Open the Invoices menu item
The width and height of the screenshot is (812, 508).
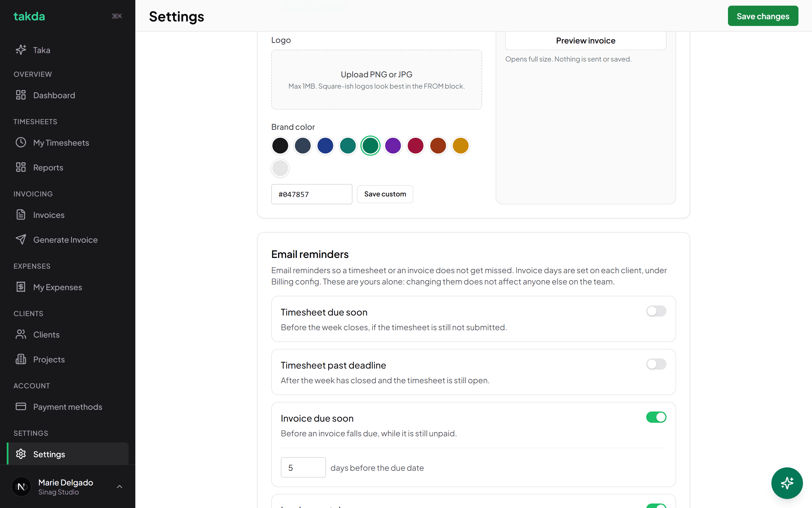click(x=68, y=215)
